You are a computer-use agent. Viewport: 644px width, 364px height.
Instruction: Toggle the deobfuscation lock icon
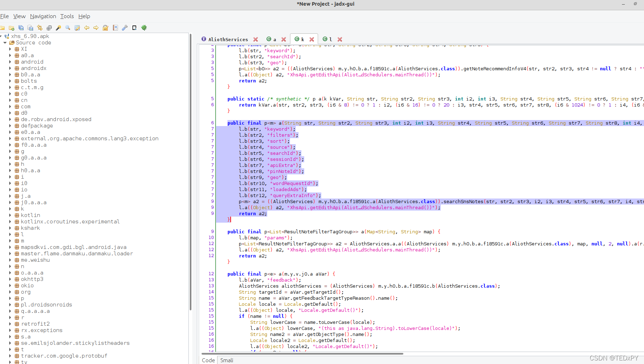click(x=106, y=28)
